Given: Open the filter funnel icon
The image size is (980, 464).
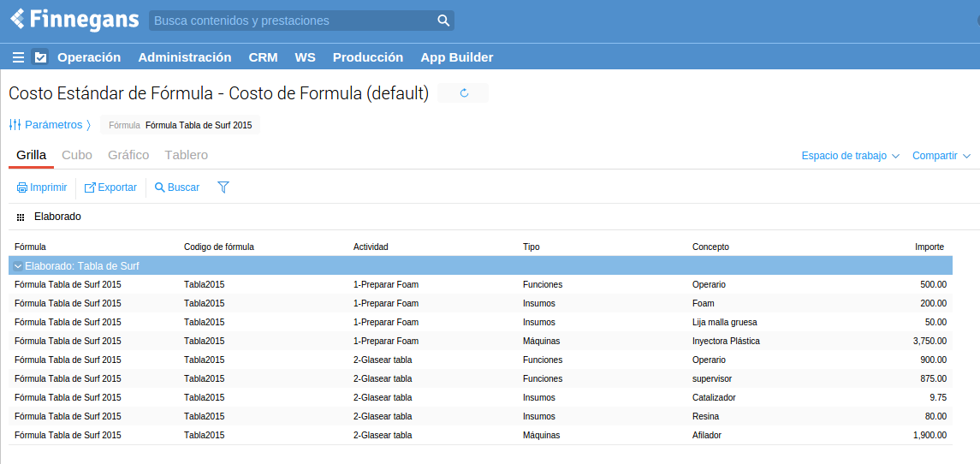Looking at the screenshot, I should coord(223,187).
